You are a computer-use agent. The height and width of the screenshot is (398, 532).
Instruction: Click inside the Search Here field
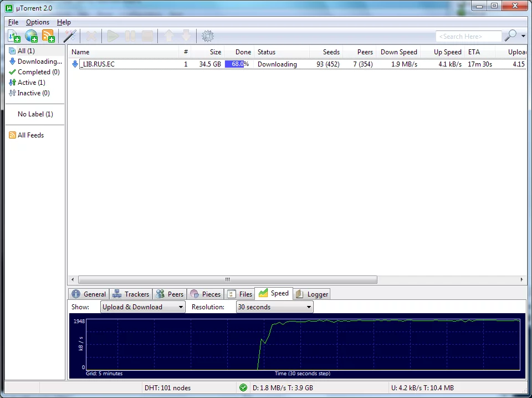[x=468, y=37]
